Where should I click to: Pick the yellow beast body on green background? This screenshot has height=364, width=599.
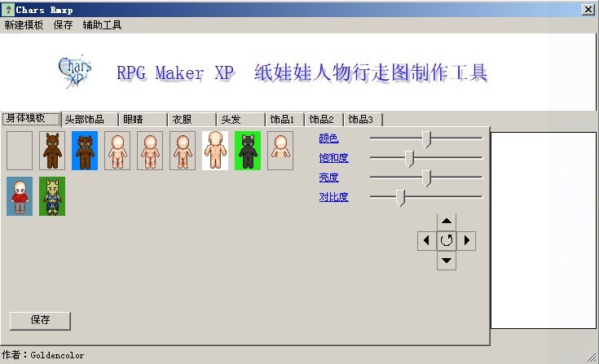point(52,196)
